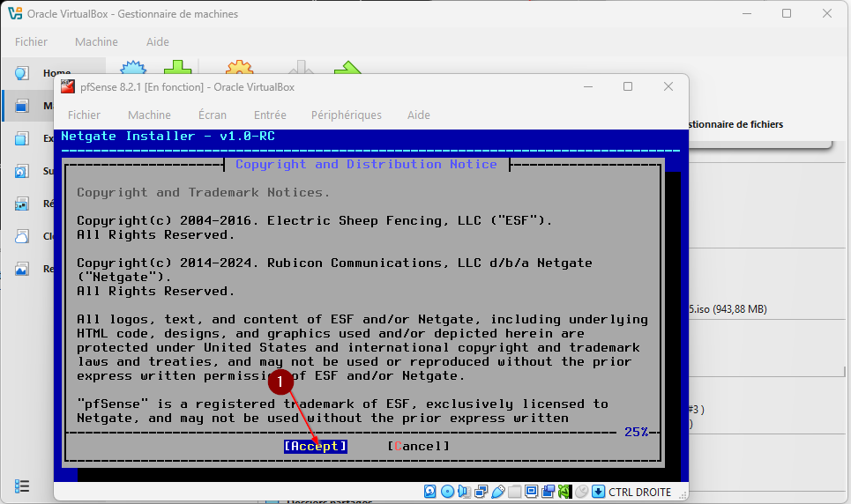Accept the copyright notice

pyautogui.click(x=315, y=446)
